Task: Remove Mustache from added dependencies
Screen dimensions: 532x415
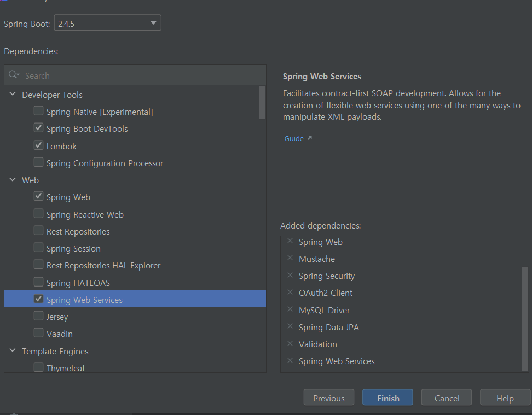Action: click(290, 258)
